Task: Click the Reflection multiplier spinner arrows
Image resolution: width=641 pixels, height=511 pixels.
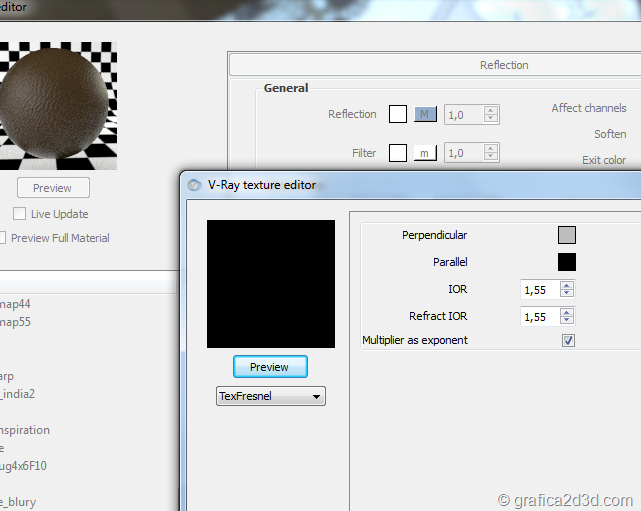Action: [490, 115]
